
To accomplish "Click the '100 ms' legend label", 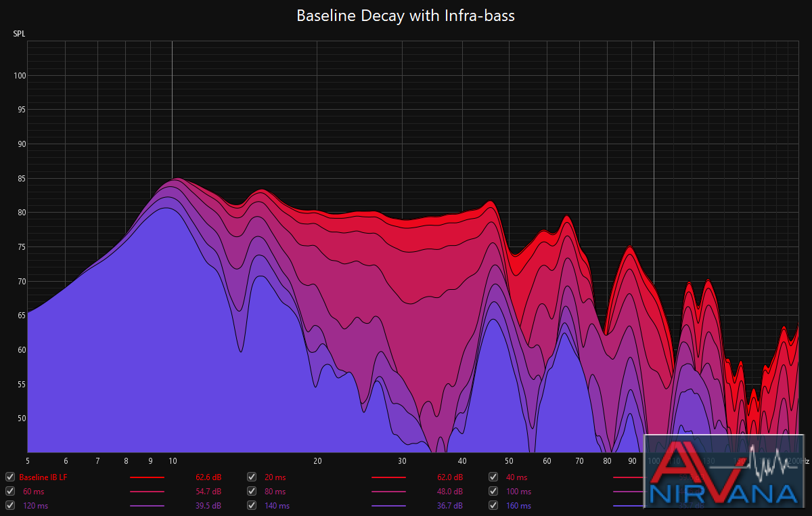I will [x=518, y=492].
